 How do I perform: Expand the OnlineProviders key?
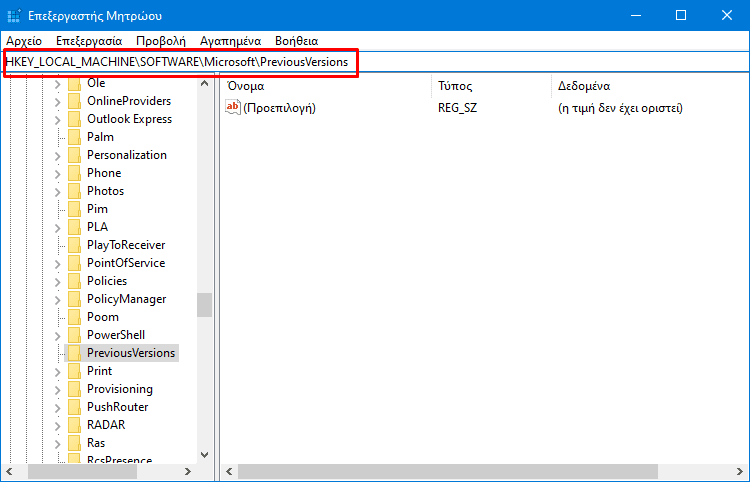57,102
